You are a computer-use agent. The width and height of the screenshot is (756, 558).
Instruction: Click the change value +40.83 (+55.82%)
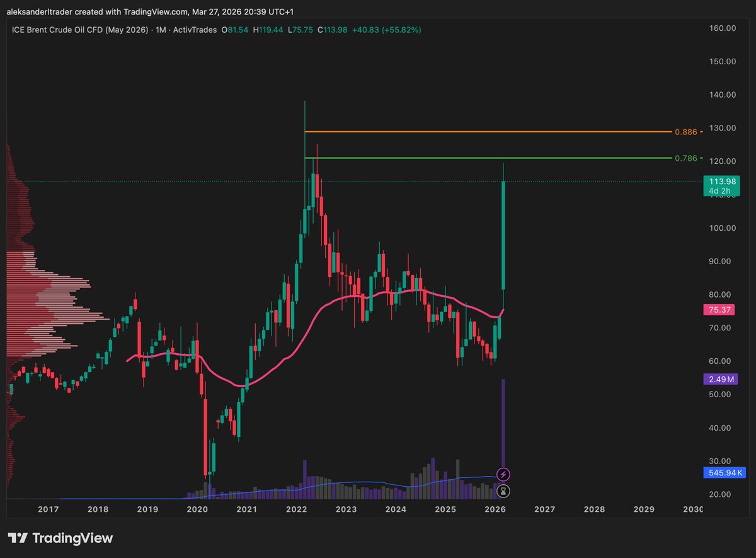[x=387, y=30]
